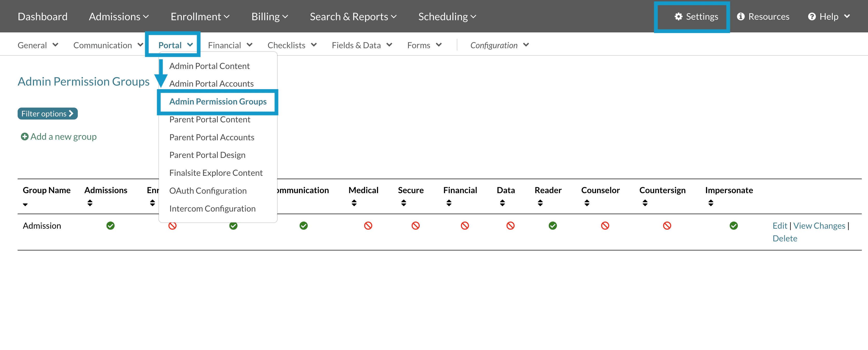Click View Changes link for Admission group
868x350 pixels.
(819, 226)
